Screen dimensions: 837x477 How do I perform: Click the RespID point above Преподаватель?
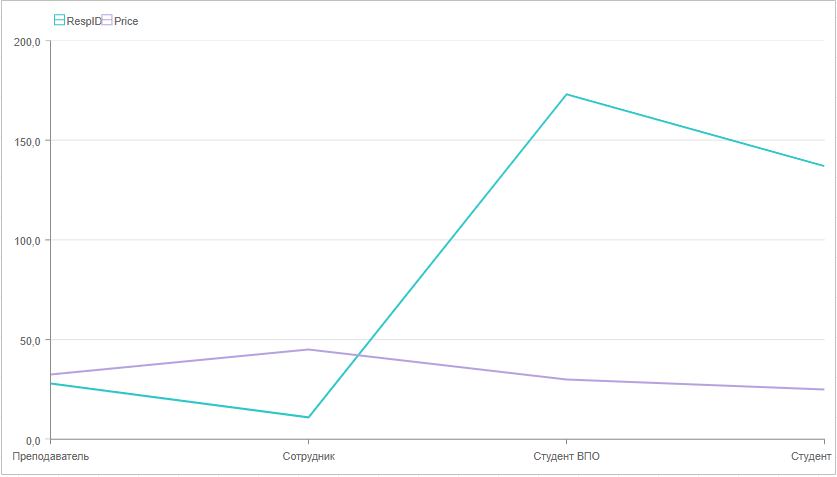click(51, 383)
